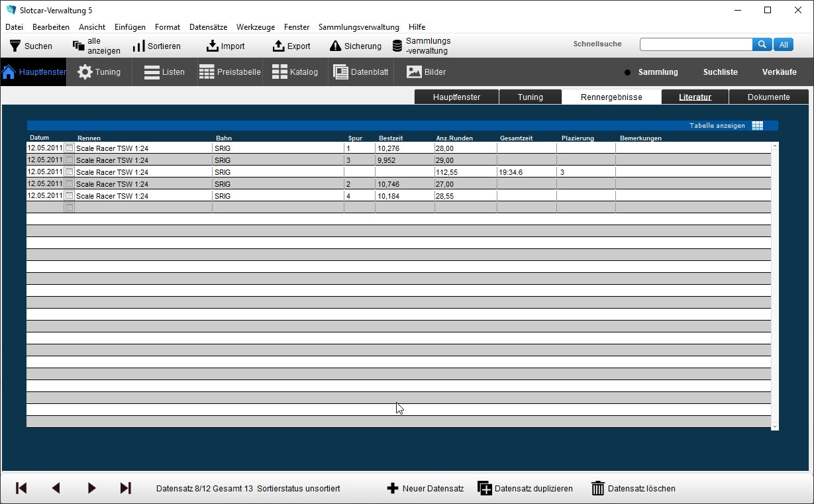
Task: Open Sicherung backup warning icon
Action: 336,46
